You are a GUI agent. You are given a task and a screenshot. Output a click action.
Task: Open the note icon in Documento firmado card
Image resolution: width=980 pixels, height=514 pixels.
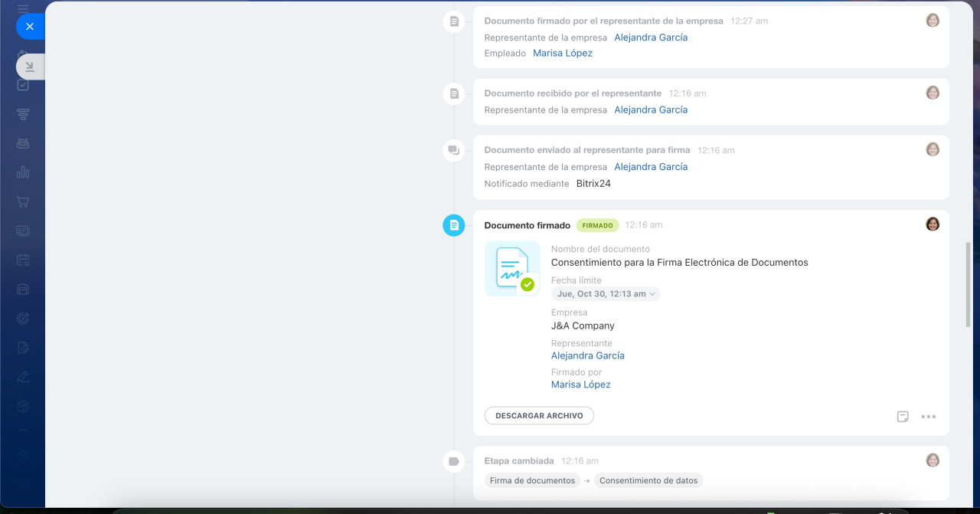(903, 417)
